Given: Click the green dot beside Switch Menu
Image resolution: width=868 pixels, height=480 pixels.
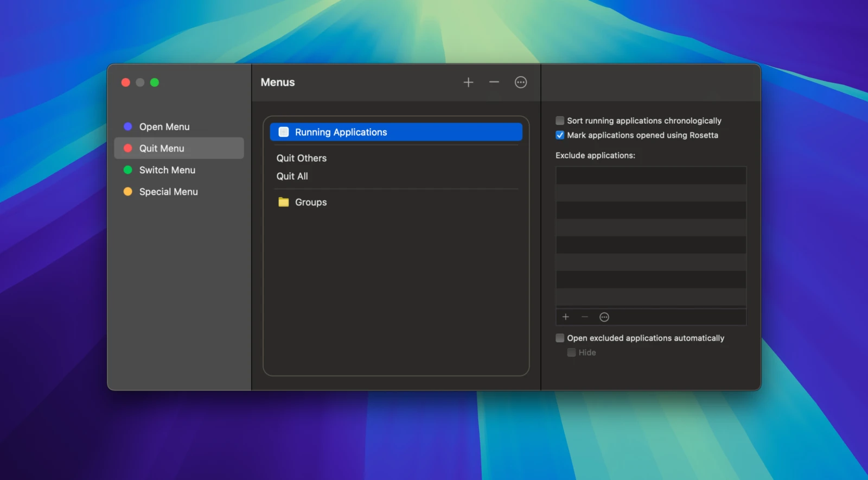Looking at the screenshot, I should pos(128,170).
